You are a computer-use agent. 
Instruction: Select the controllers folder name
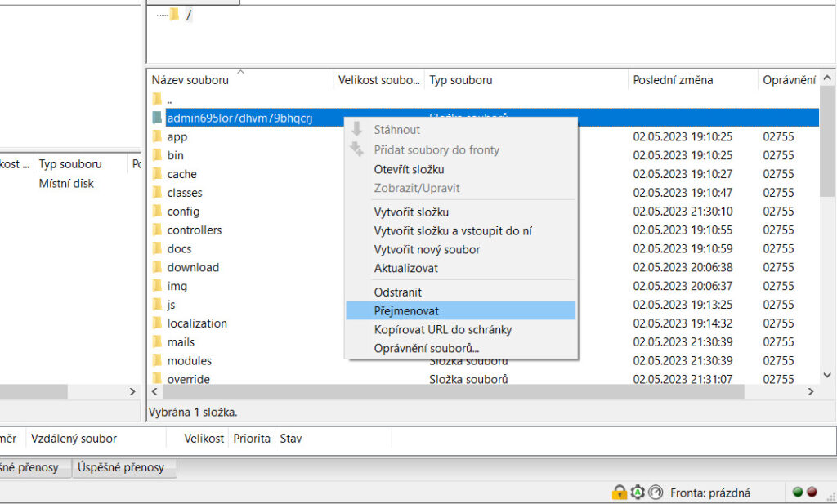[x=195, y=230]
